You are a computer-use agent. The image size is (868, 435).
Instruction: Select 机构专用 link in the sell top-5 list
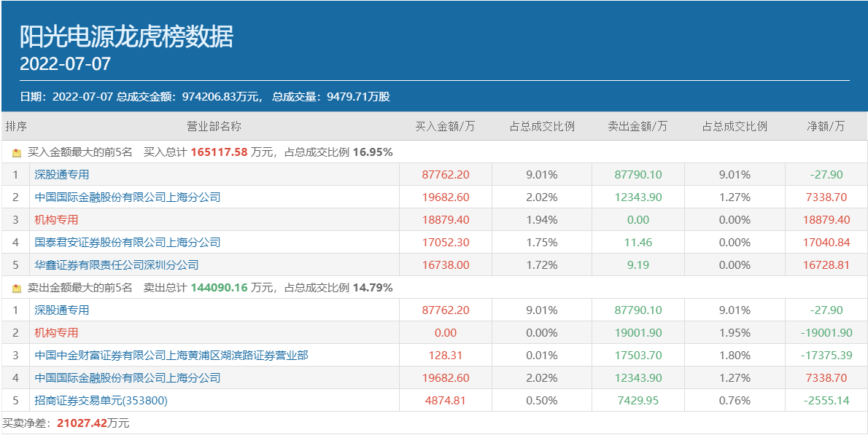(x=56, y=333)
